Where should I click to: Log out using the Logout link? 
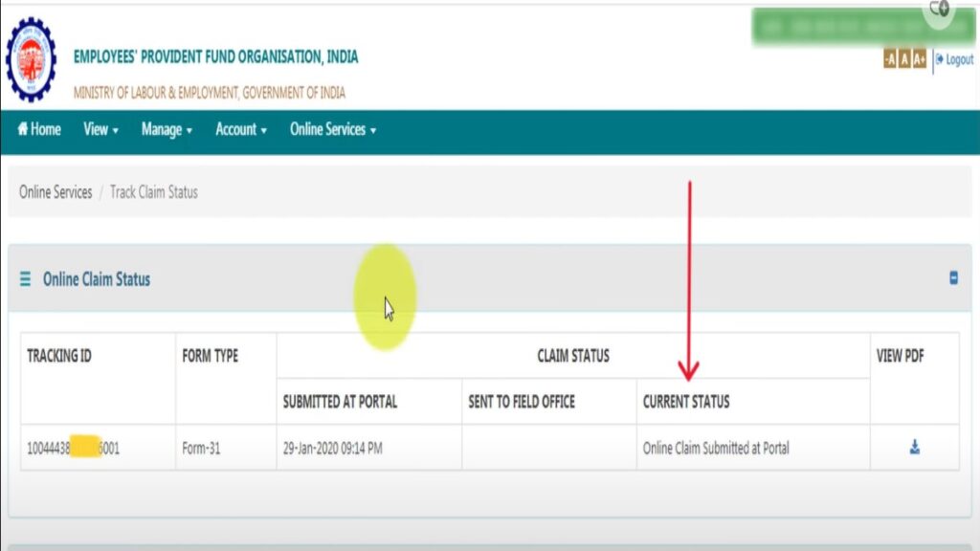[954, 59]
